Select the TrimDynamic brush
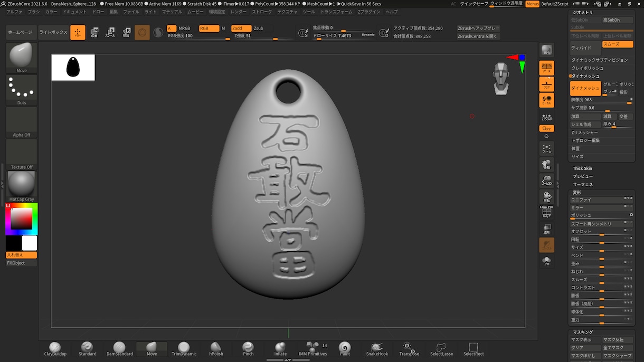The width and height of the screenshot is (644, 362). click(x=184, y=349)
